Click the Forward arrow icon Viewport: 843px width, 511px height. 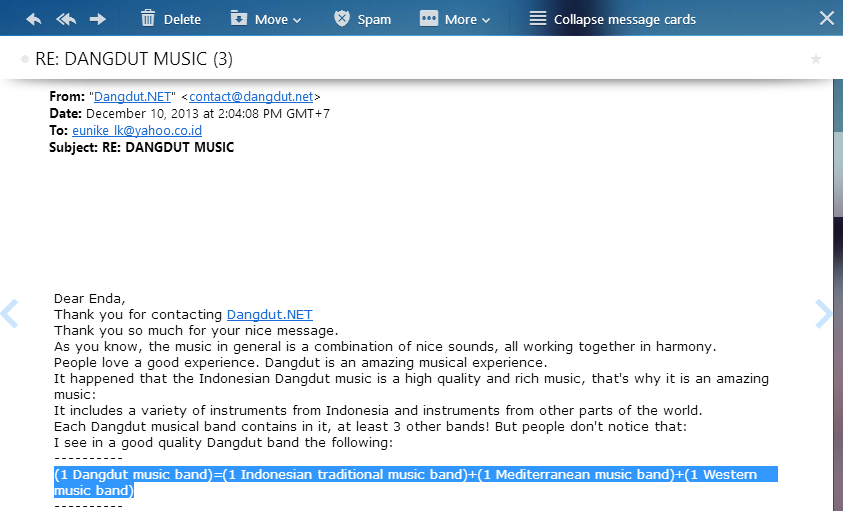click(x=98, y=19)
